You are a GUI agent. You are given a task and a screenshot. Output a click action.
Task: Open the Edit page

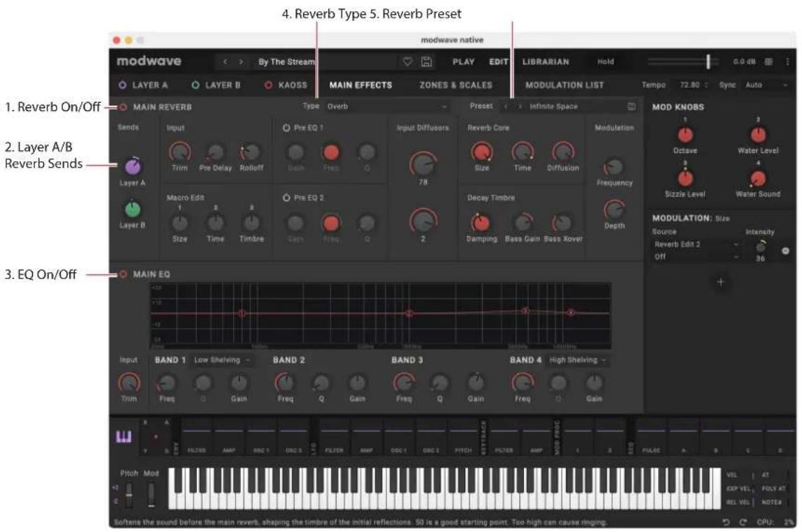tap(498, 61)
